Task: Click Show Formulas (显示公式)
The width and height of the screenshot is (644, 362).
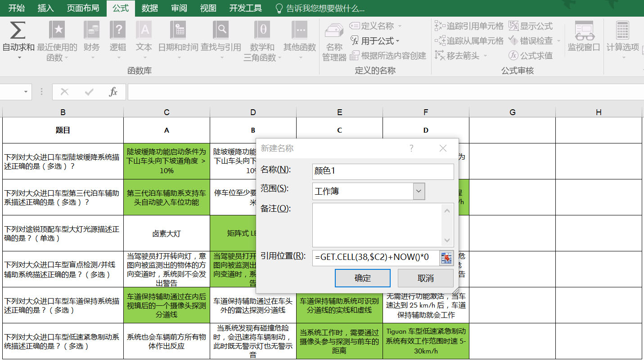Action: 531,26
